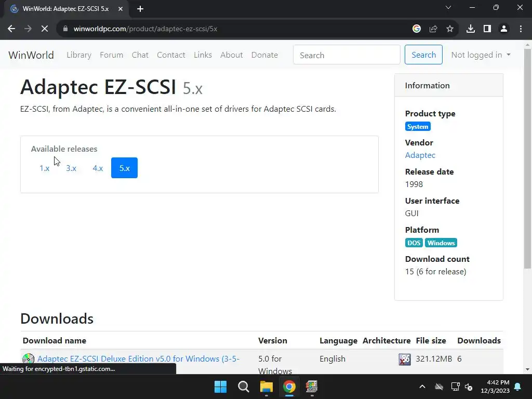Screen dimensions: 532x399
Task: Click the System product type badge
Action: (418, 127)
